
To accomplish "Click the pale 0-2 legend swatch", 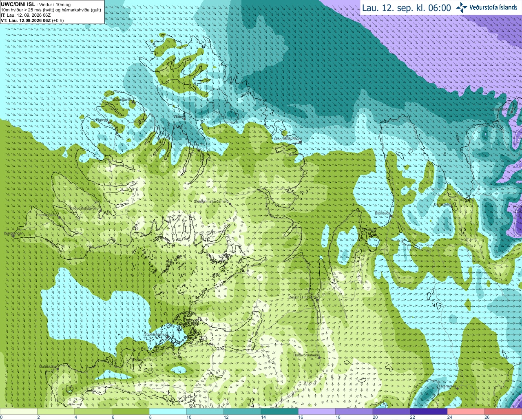I will (x=19, y=411).
